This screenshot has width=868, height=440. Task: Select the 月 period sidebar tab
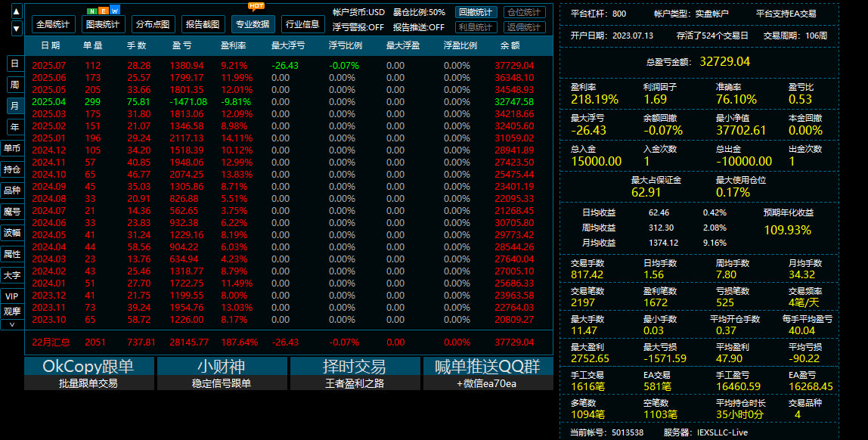point(15,106)
